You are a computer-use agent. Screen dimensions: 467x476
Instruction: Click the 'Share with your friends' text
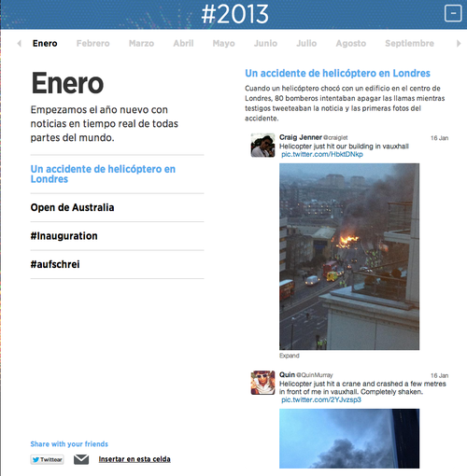click(x=69, y=444)
